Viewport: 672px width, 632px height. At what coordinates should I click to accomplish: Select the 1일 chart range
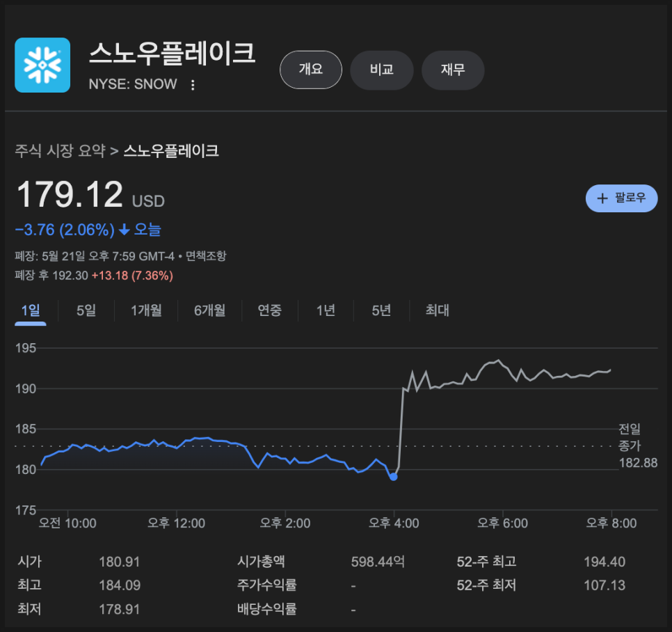31,310
